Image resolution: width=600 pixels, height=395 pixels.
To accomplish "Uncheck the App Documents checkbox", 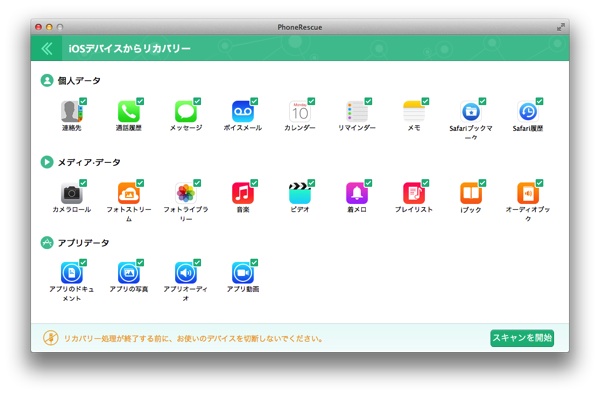I will click(83, 263).
